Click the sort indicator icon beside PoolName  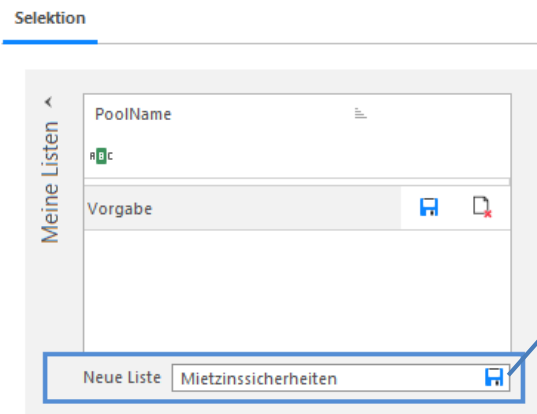(x=360, y=113)
